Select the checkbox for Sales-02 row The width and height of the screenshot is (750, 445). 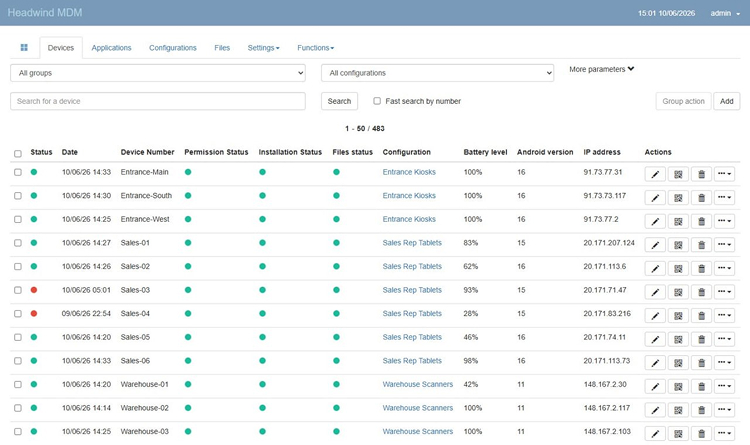click(18, 267)
